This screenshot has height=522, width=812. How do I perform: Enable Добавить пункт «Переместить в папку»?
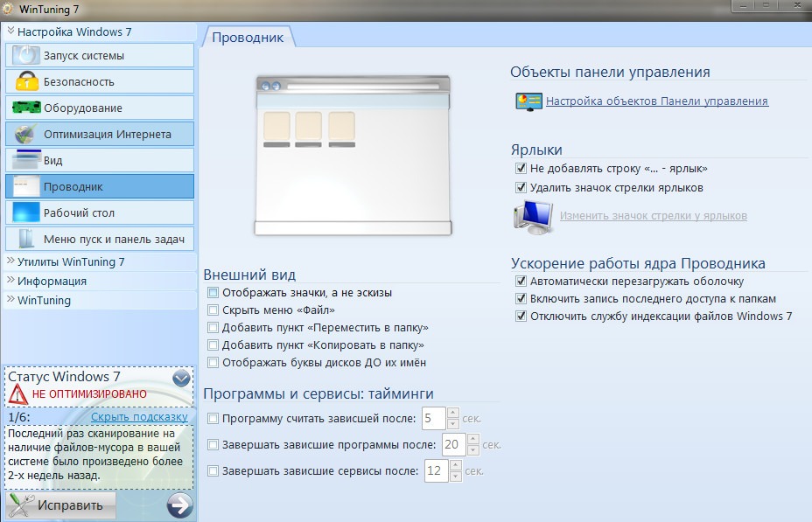click(x=213, y=328)
